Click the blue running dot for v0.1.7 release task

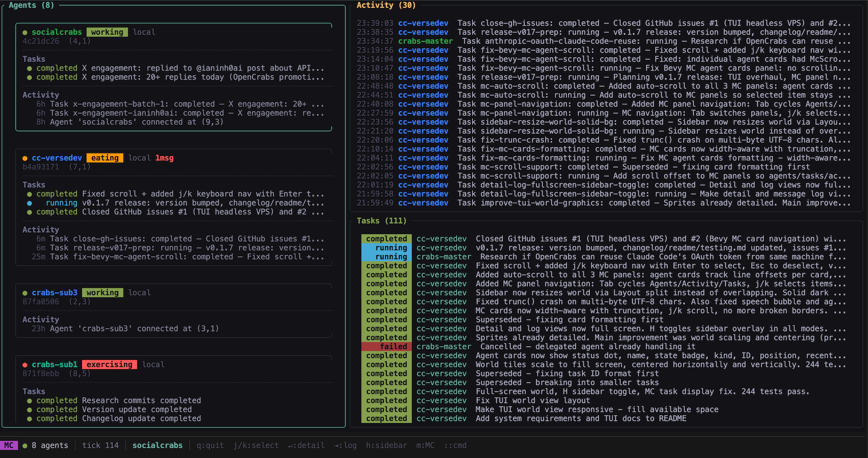pos(29,203)
